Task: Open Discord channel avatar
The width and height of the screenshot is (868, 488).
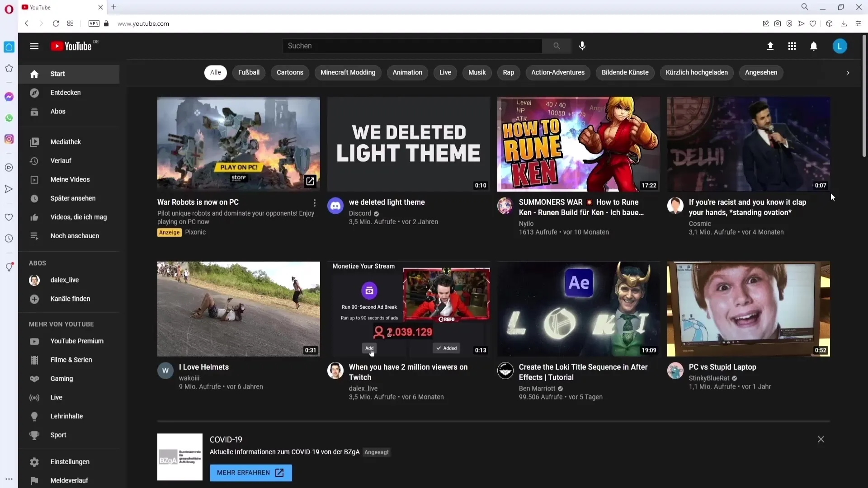Action: (335, 206)
